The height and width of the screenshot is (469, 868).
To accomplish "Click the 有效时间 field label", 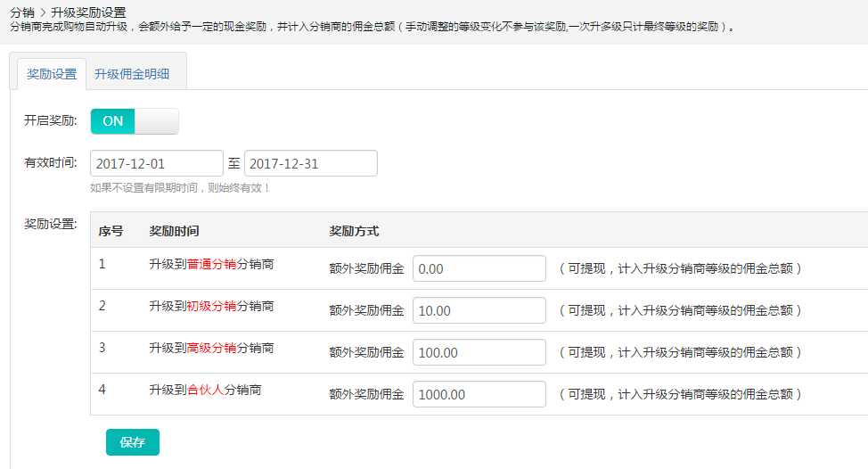I will (50, 163).
